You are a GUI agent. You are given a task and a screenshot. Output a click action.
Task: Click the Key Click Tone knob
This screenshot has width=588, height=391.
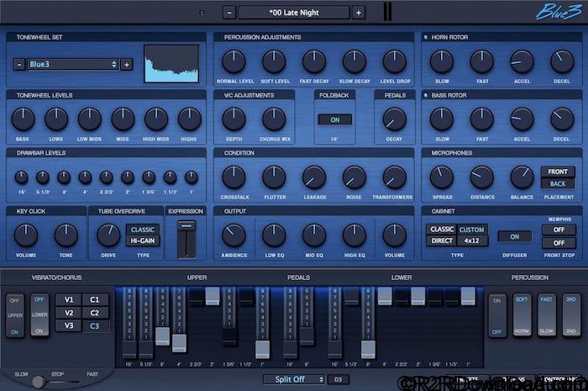tap(66, 235)
